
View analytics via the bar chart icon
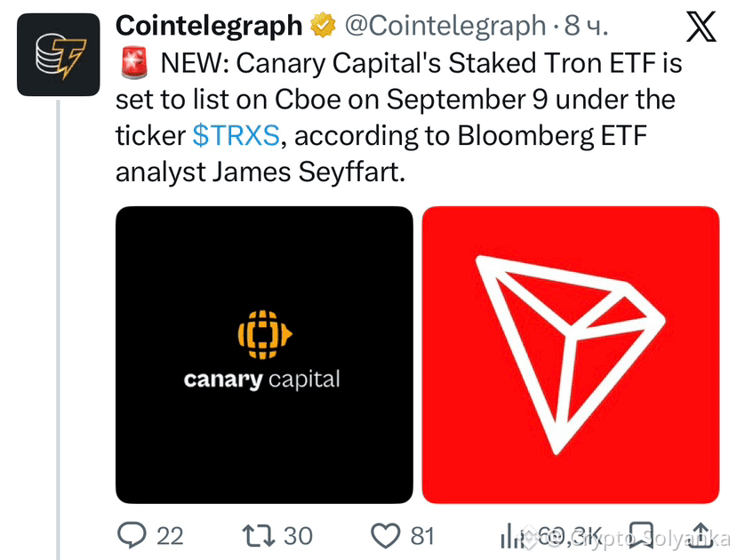[512, 536]
